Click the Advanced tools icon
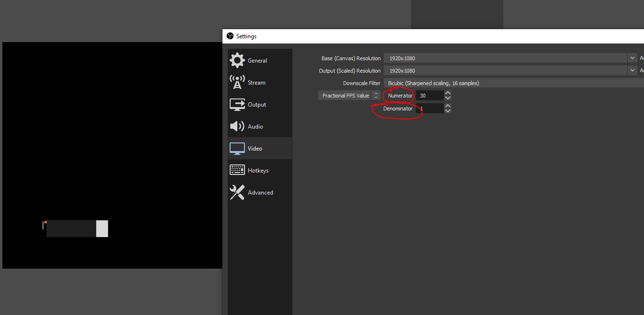 coord(237,192)
